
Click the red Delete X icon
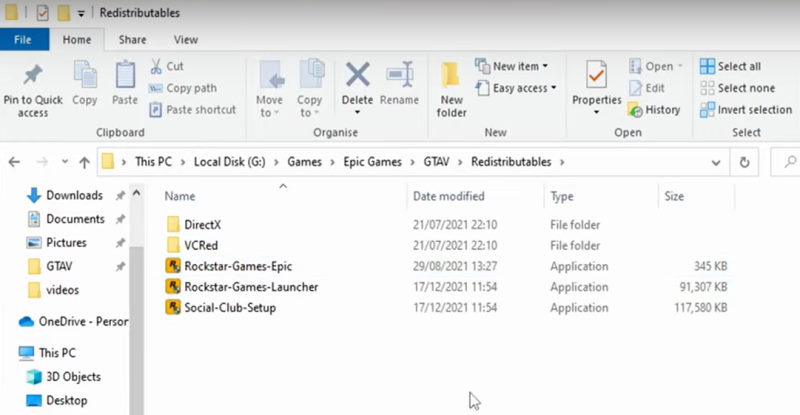coord(357,74)
